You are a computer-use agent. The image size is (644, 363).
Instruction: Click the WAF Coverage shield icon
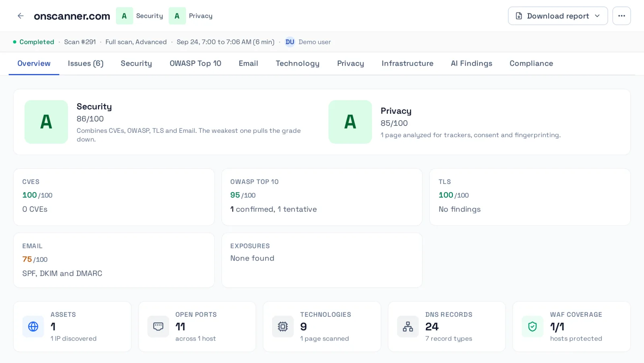[533, 326]
